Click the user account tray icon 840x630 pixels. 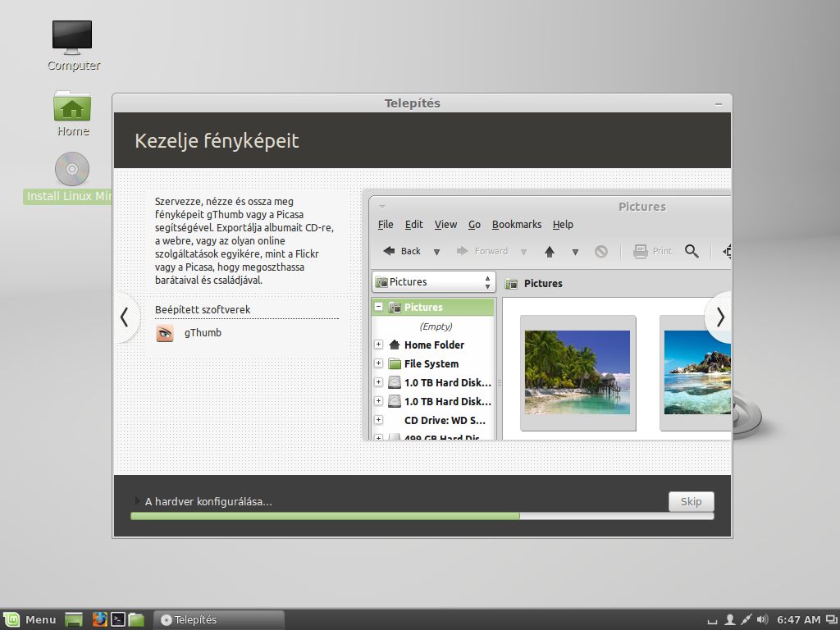click(729, 619)
